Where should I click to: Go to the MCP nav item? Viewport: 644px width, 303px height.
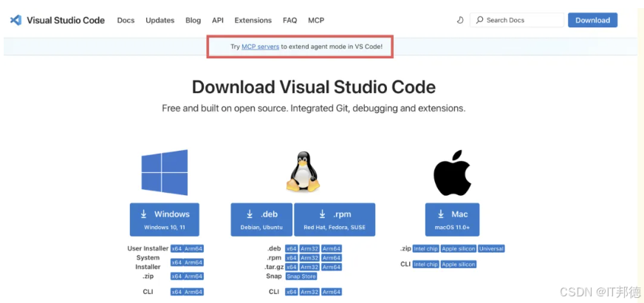tap(315, 20)
